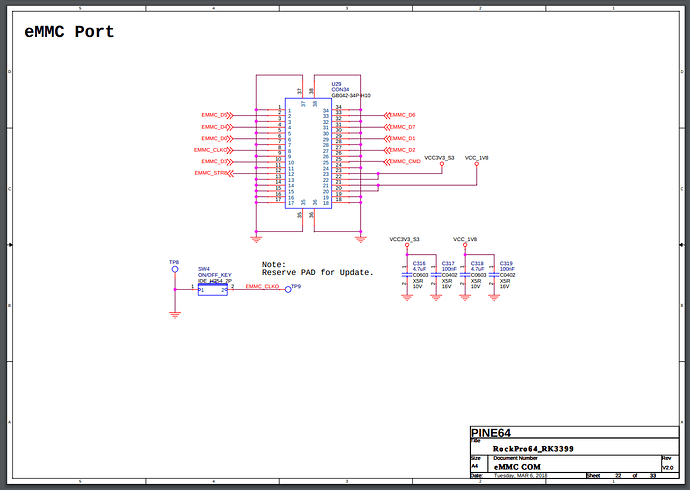Click the RockPro64_RK3399 title field

click(x=533, y=449)
